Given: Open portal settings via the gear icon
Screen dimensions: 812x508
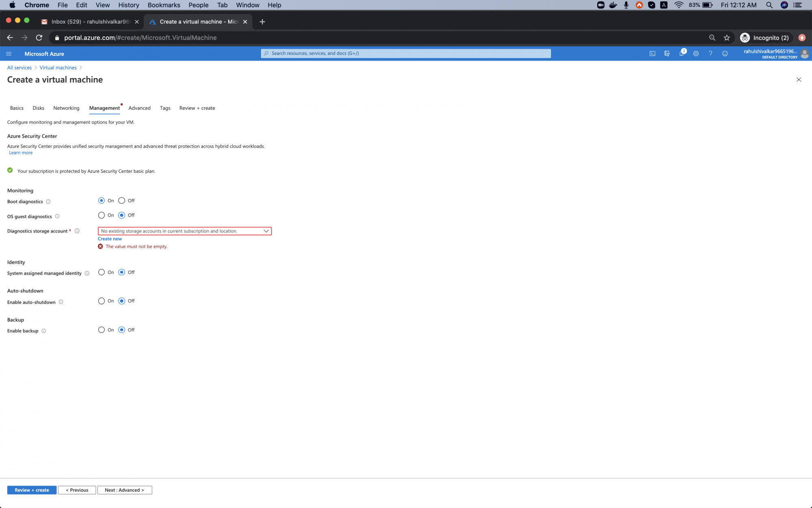Looking at the screenshot, I should (696, 53).
